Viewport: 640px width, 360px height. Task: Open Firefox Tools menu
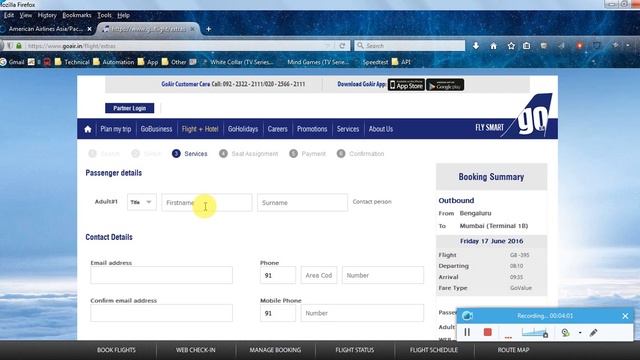tap(104, 15)
